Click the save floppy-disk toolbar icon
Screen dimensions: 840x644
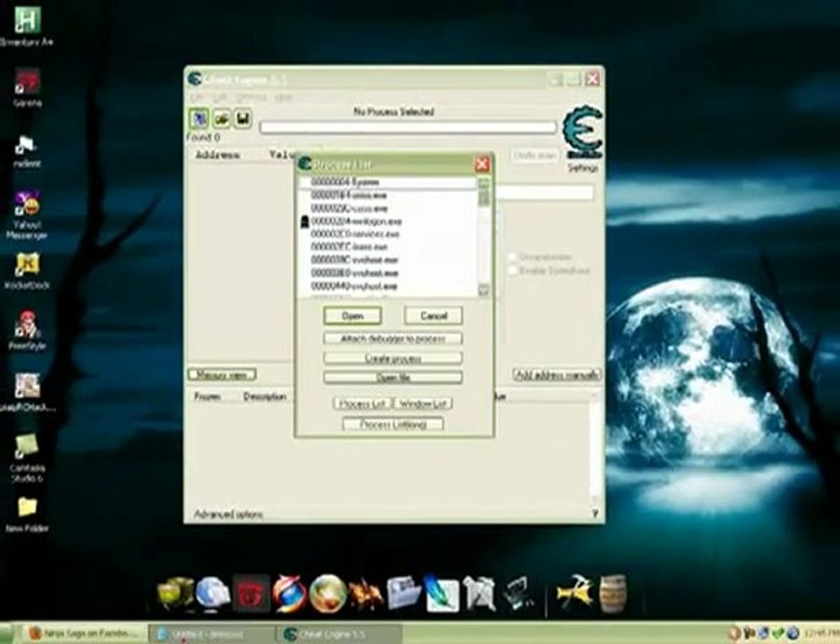point(242,118)
